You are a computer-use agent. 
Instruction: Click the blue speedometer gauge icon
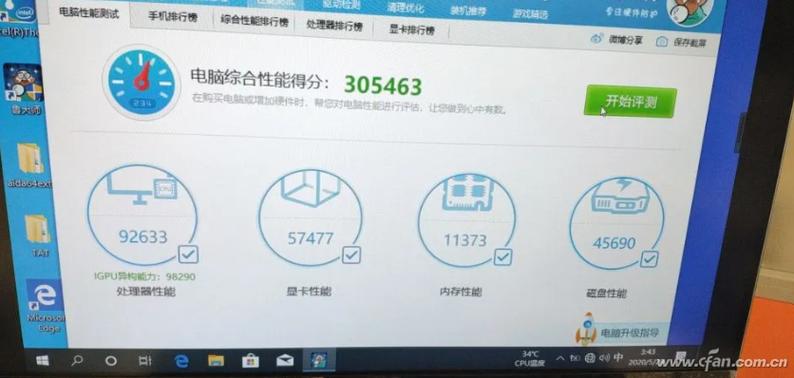(141, 82)
